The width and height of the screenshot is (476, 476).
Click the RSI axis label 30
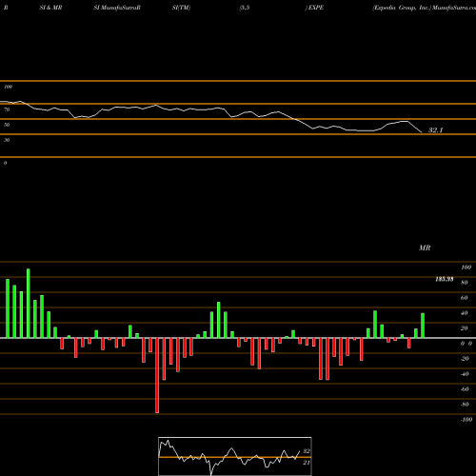click(x=7, y=140)
